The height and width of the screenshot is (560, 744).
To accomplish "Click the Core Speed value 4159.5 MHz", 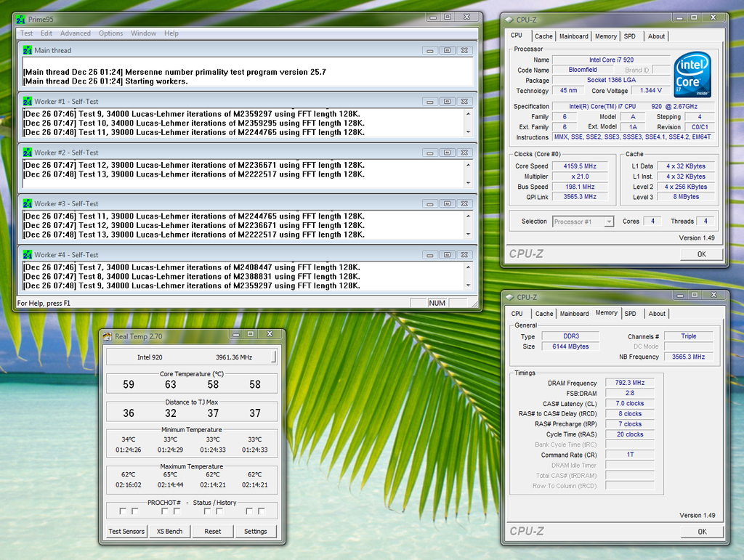I will tap(580, 166).
